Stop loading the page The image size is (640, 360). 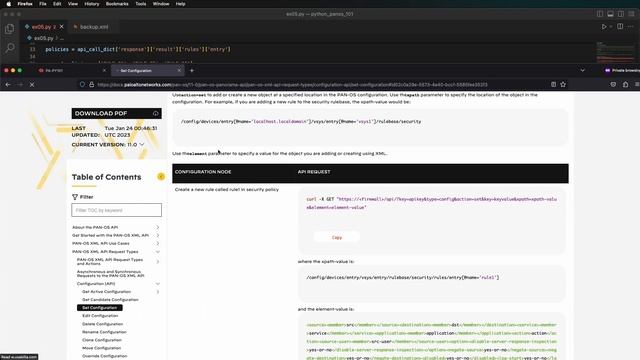(x=32, y=84)
